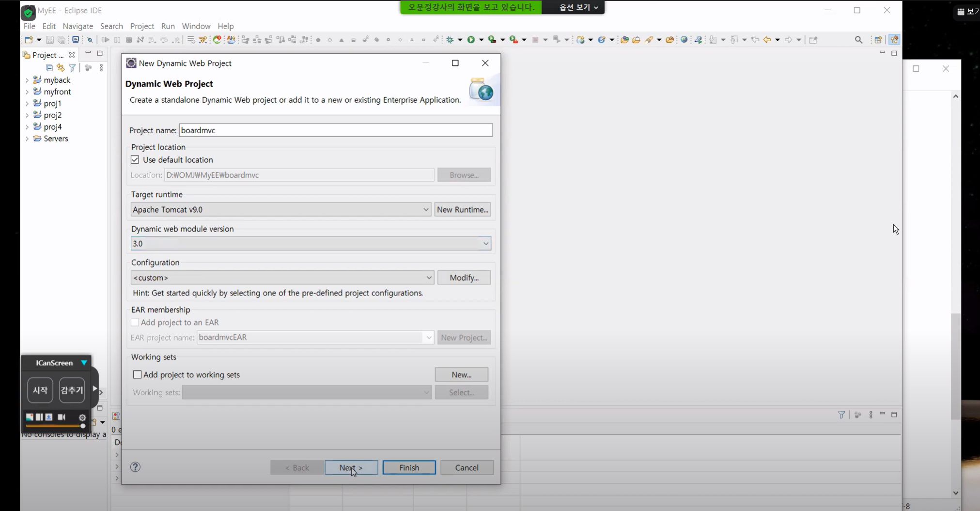Click the working sets New... button
The image size is (980, 511).
[x=462, y=374]
